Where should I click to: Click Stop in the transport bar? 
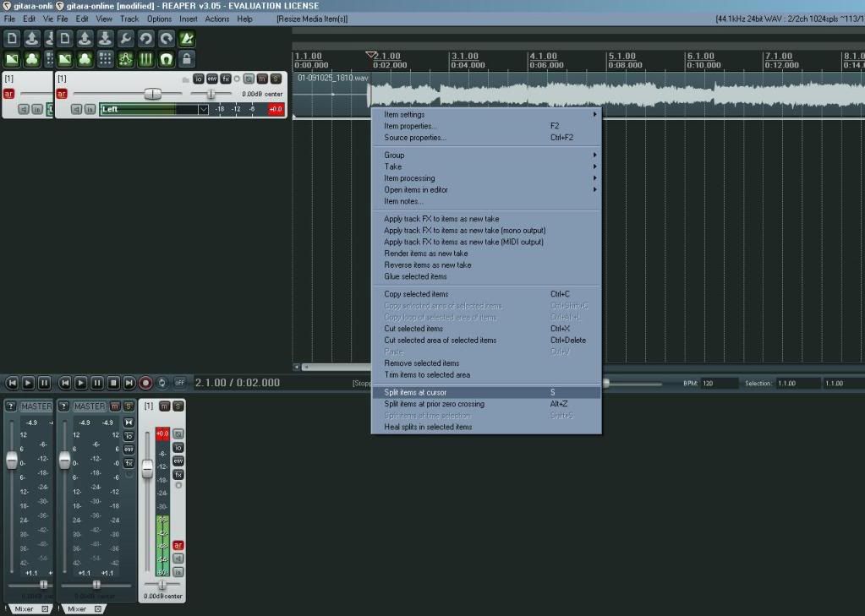(x=113, y=382)
